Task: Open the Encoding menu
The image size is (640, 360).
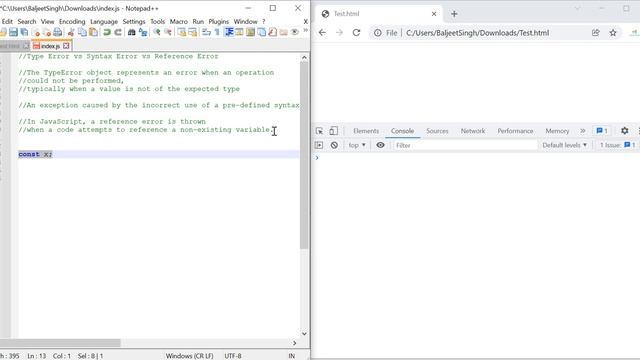Action: coord(72,22)
